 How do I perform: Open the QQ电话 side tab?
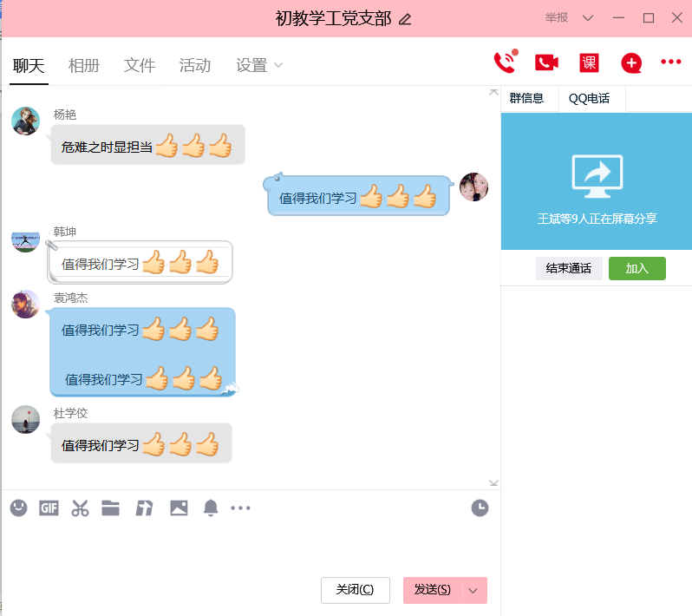pyautogui.click(x=589, y=98)
